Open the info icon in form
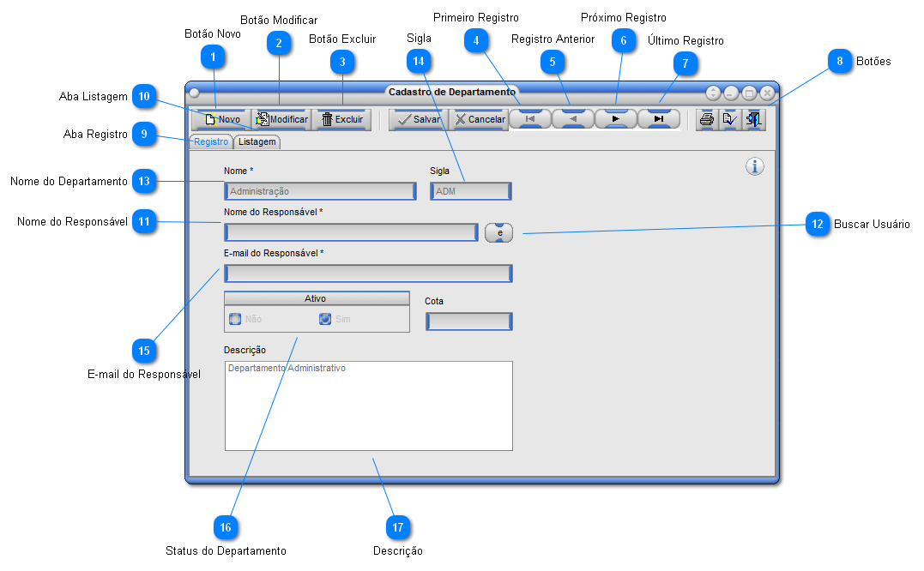Image resolution: width=924 pixels, height=571 pixels. 755,166
